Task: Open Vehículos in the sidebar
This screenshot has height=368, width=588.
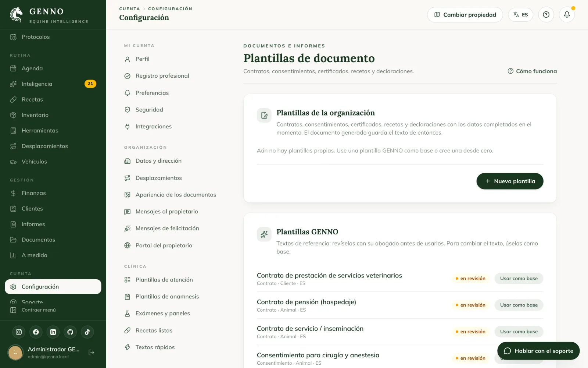Action: pyautogui.click(x=53, y=162)
